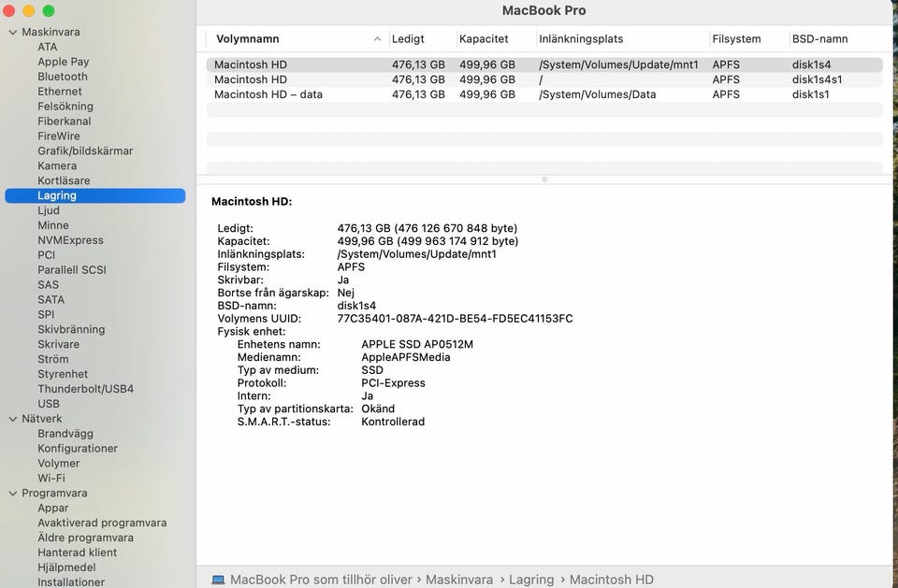Open Minne in the hardware list

[x=53, y=225]
